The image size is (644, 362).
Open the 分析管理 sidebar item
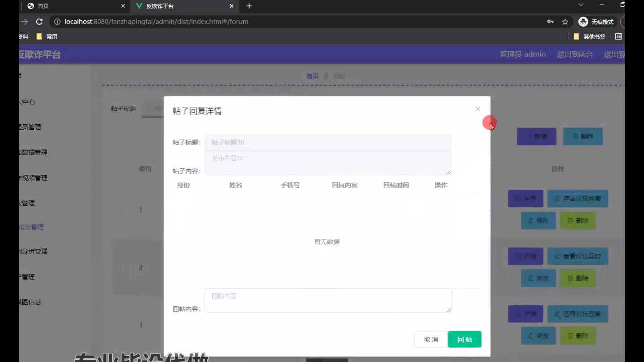coord(33,251)
